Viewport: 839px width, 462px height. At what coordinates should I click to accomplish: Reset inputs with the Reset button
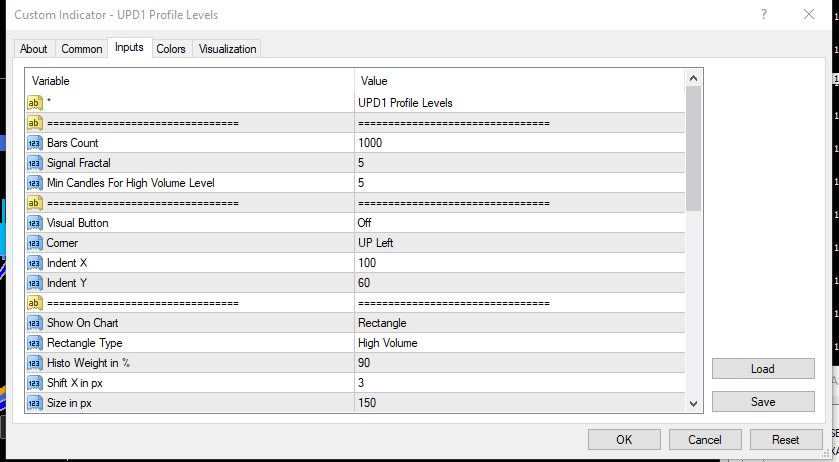[785, 439]
